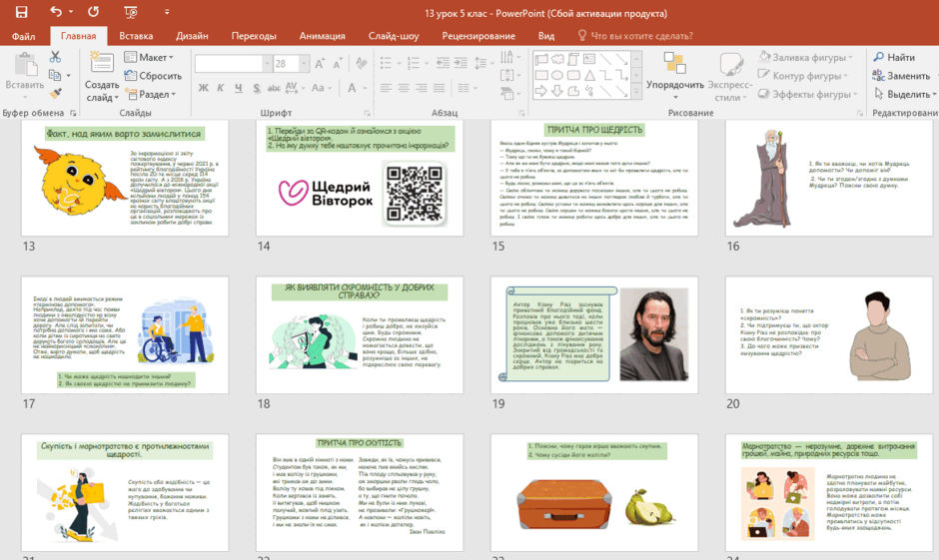This screenshot has height=560, width=939.
Task: Open the Выделить select dropdown
Action: pos(904,95)
